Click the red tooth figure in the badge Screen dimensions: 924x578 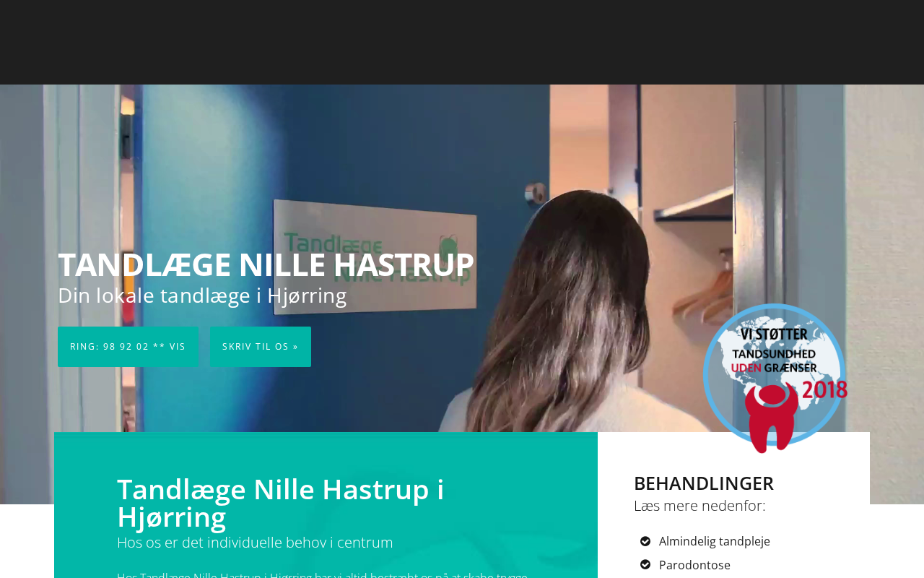(x=772, y=418)
